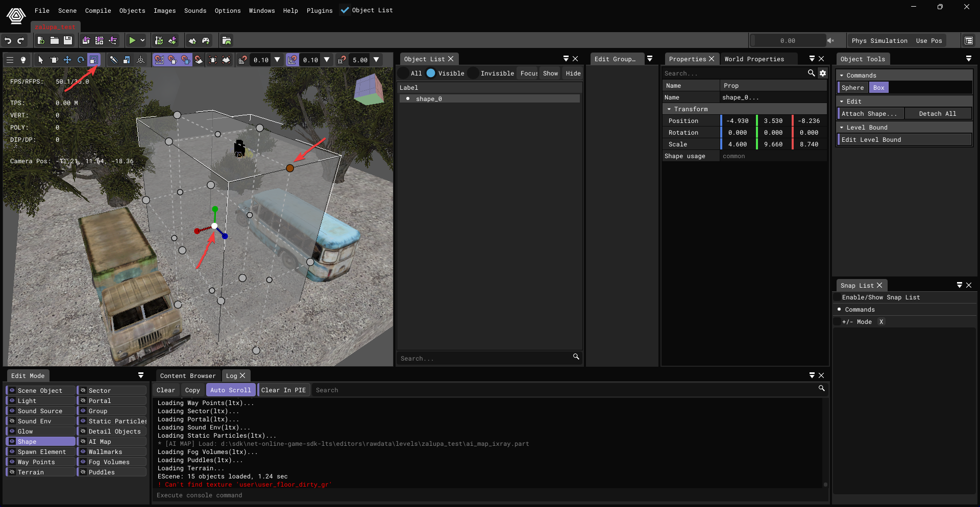This screenshot has width=980, height=507.
Task: Open the Compile menu
Action: (98, 10)
